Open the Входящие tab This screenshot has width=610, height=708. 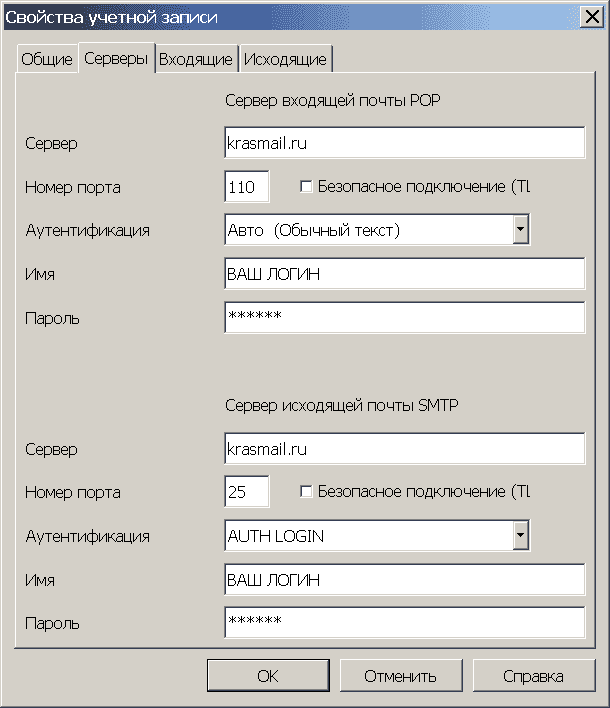pyautogui.click(x=196, y=59)
